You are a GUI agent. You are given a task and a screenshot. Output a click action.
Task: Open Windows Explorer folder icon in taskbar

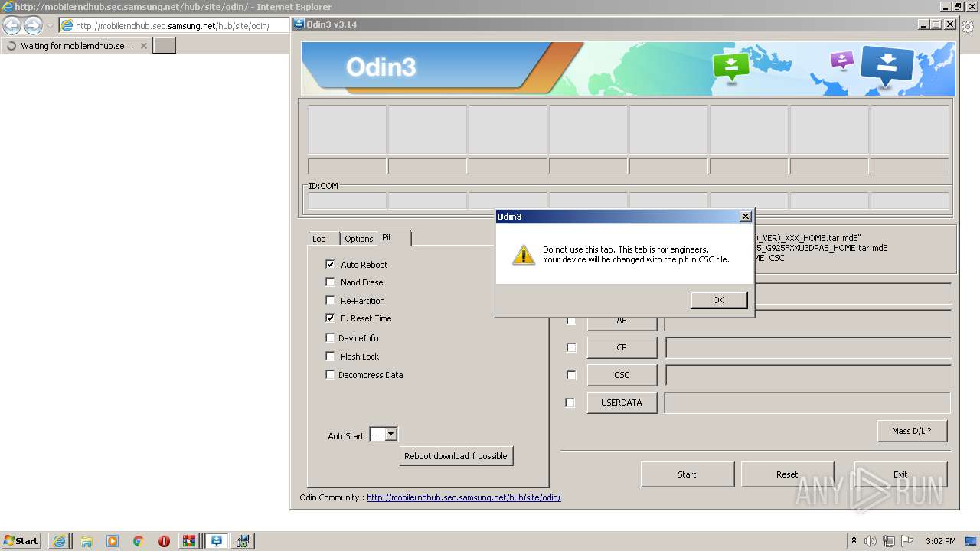87,541
